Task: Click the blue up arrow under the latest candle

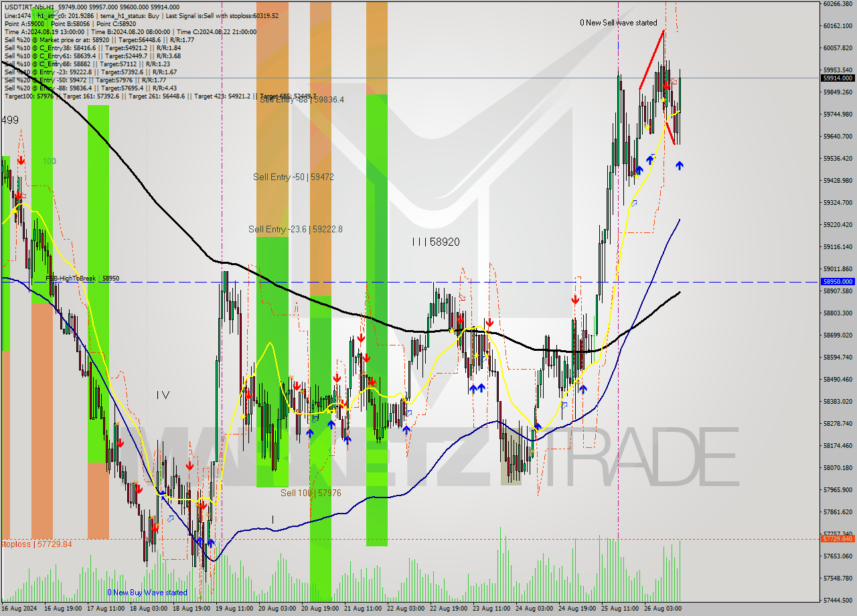Action: [x=680, y=165]
